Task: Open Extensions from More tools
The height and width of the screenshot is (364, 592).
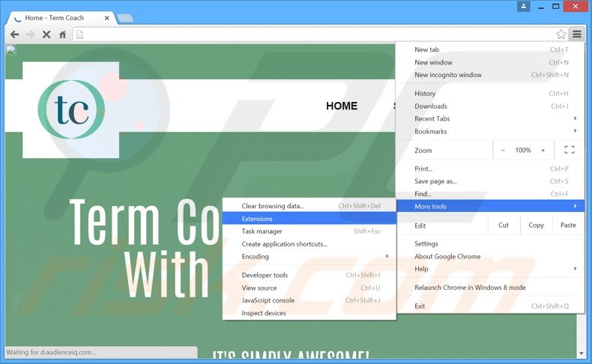Action: [x=309, y=219]
